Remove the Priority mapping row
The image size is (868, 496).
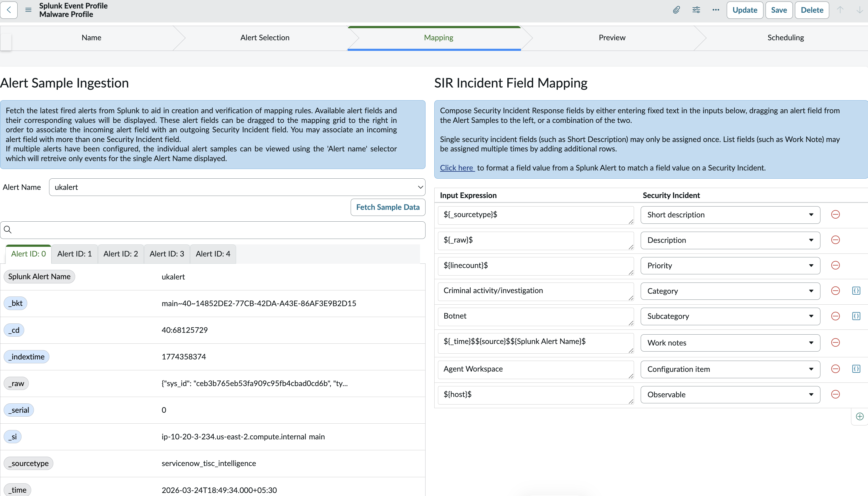click(835, 265)
